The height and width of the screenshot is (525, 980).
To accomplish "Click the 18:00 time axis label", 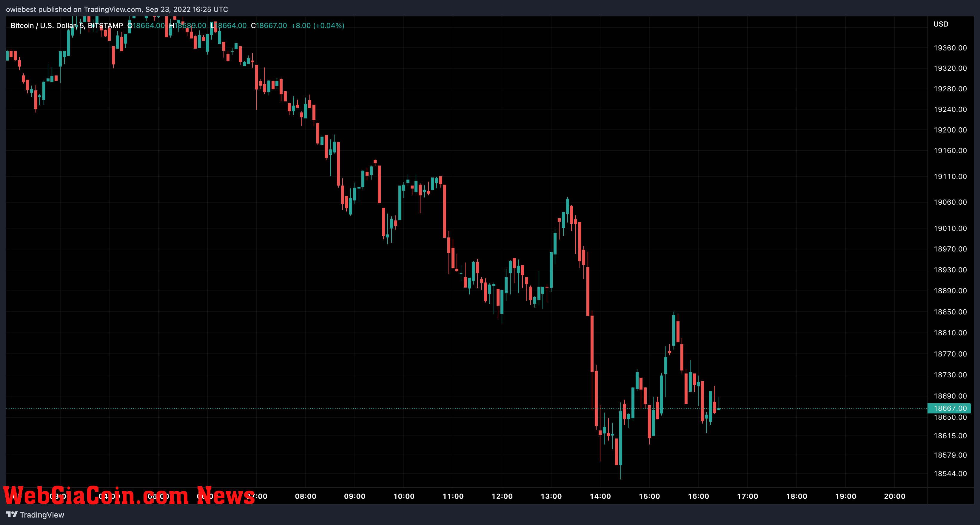I will point(796,496).
